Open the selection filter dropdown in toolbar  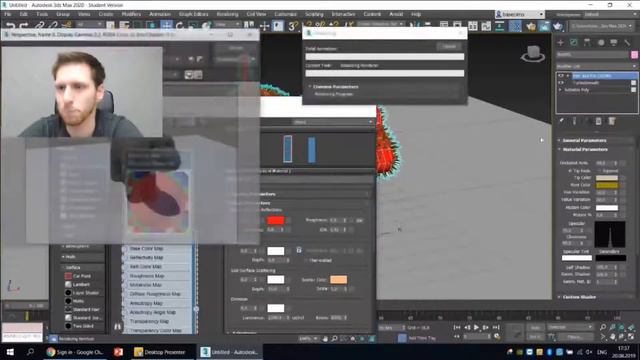88,25
